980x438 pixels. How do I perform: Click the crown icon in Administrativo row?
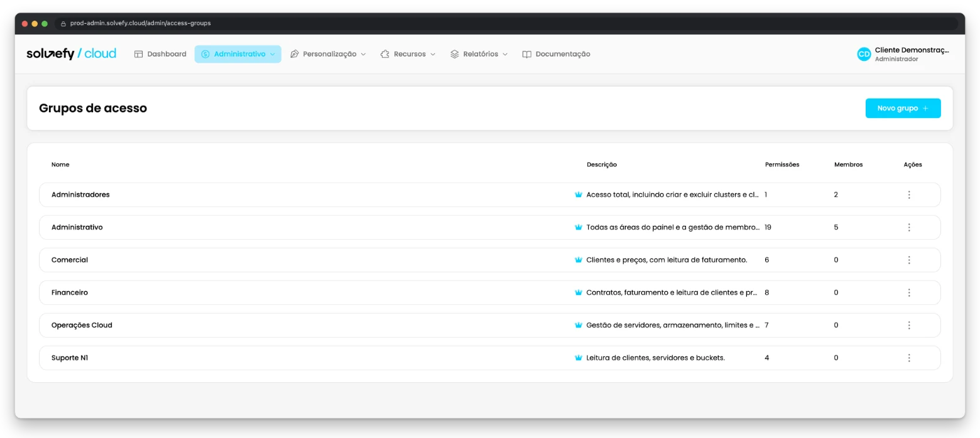click(579, 227)
